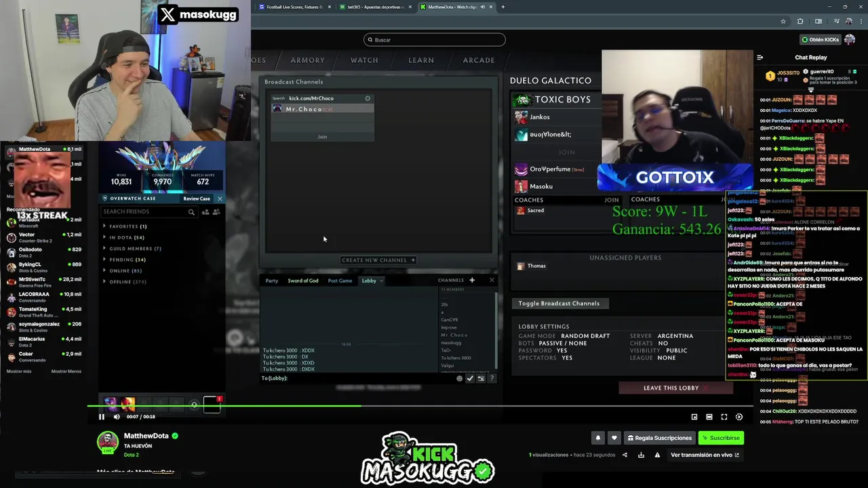Mute the MatthewDota tab audio icon

tap(483, 7)
